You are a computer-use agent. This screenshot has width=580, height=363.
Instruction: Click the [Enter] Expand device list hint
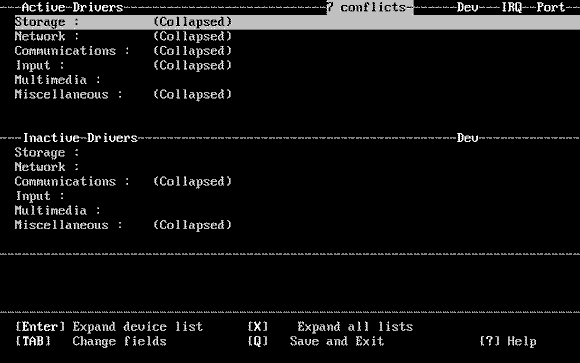pos(109,327)
